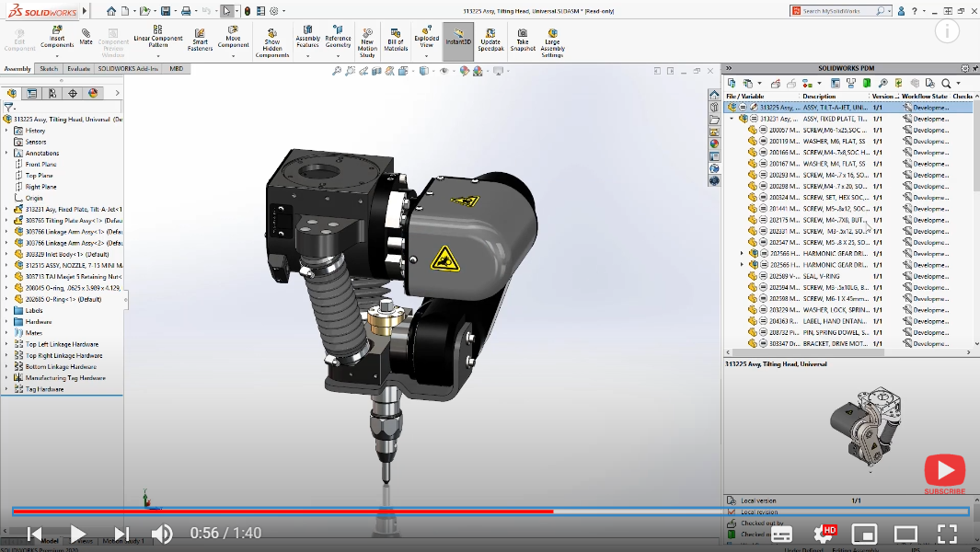Expand the 313231 Fixed Plate assembly in PDM
Screen dimensions: 980x552
coord(730,118)
